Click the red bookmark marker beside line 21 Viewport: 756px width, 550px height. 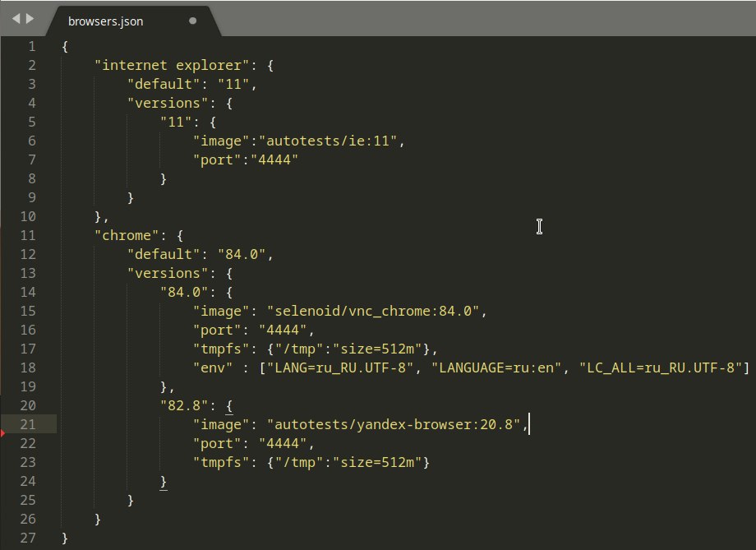tap(2, 433)
